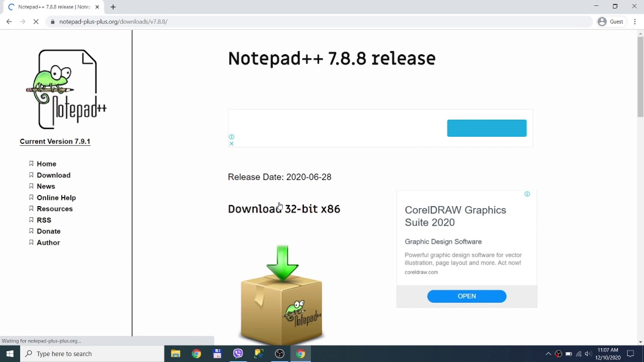644x362 pixels.
Task: Click the Notepad++ 7.8.8 release browser tab
Action: [x=53, y=7]
